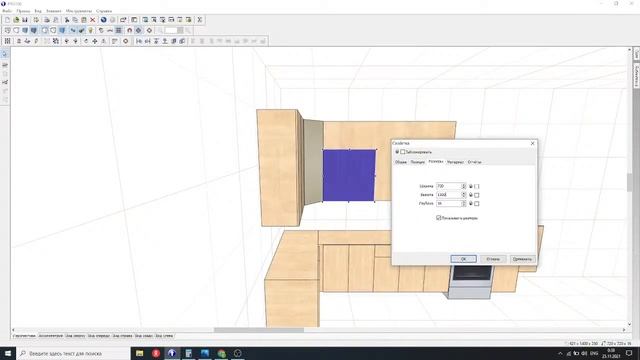Click the first icon of the third toolbar row
The image size is (640, 360).
point(7,41)
